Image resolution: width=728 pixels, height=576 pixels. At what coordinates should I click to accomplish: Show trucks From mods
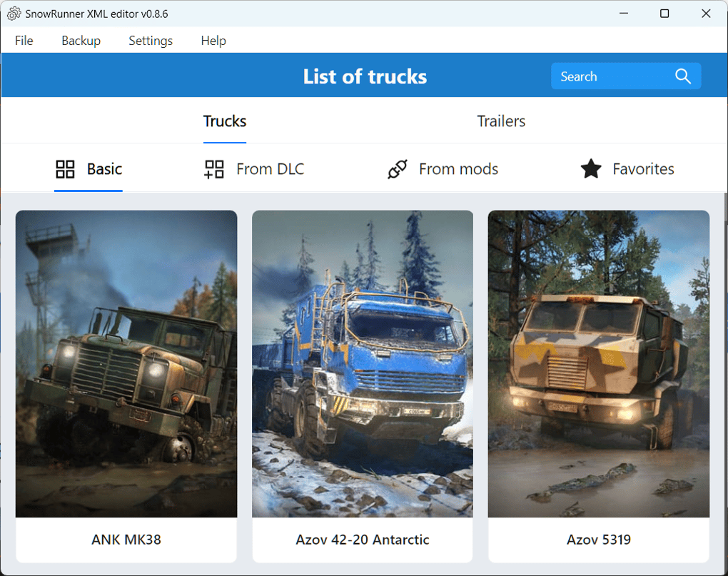pyautogui.click(x=458, y=169)
